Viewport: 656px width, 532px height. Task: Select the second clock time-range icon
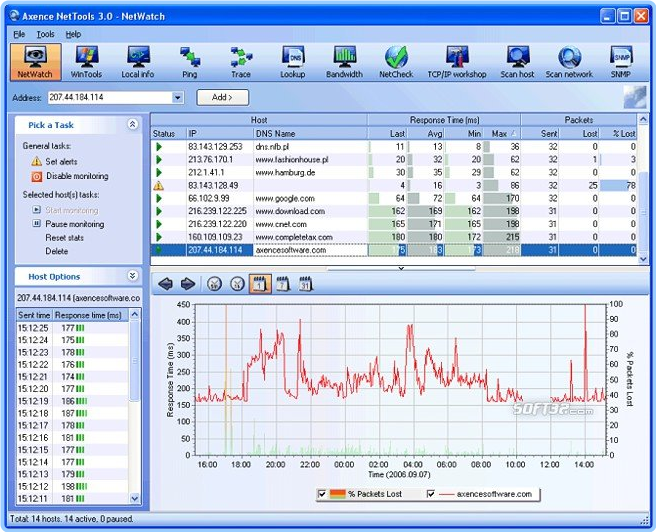tap(237, 284)
